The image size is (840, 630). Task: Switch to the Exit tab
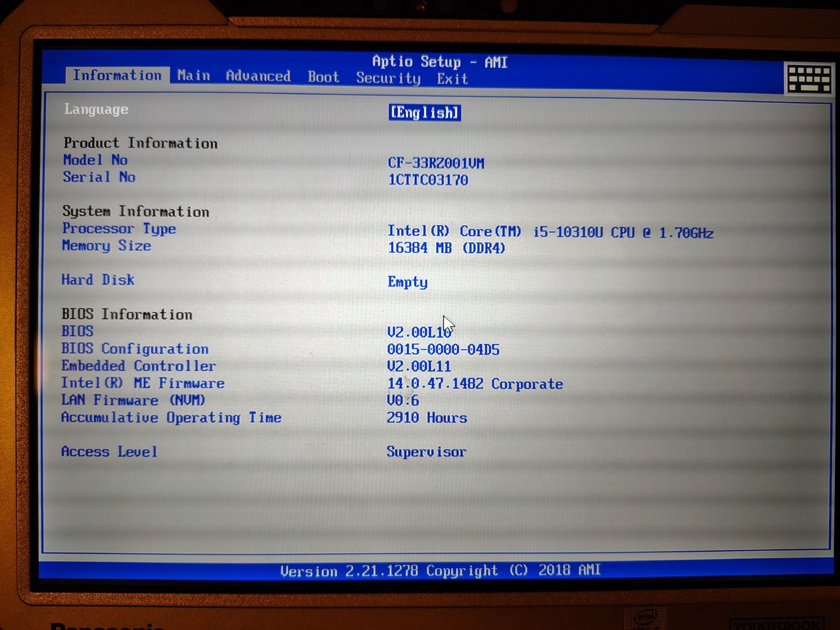pyautogui.click(x=452, y=79)
